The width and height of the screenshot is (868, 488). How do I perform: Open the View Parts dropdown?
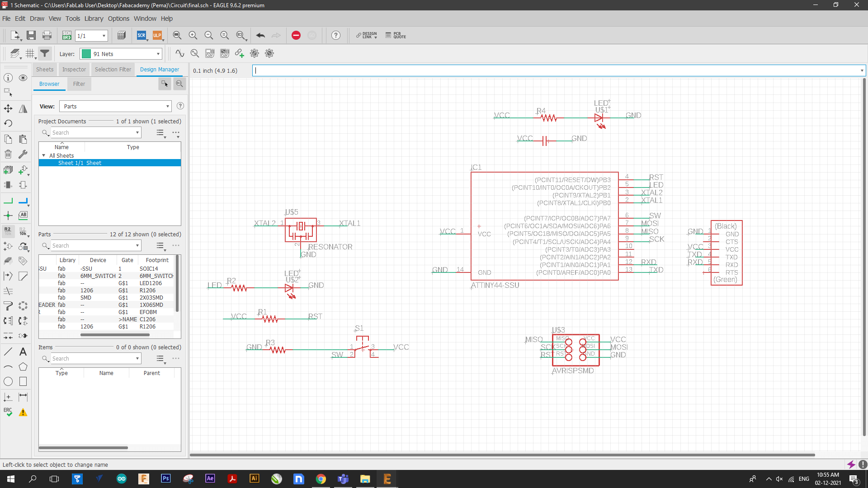[x=168, y=106]
